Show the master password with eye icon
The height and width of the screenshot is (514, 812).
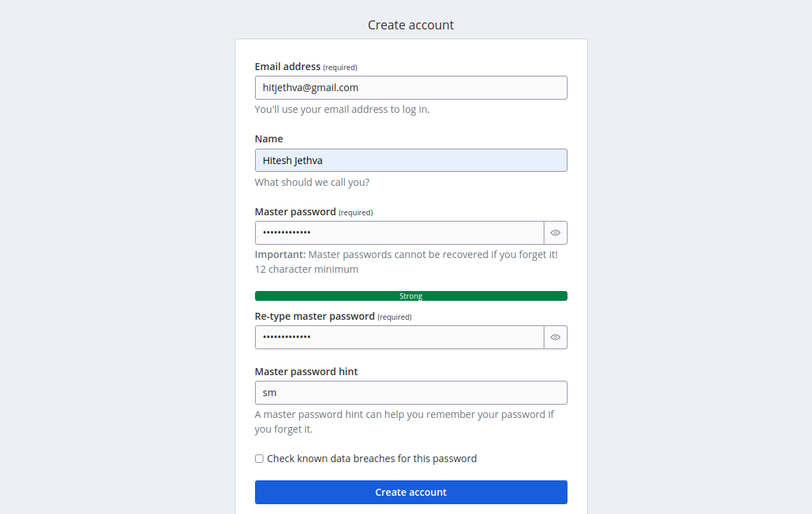pyautogui.click(x=556, y=233)
